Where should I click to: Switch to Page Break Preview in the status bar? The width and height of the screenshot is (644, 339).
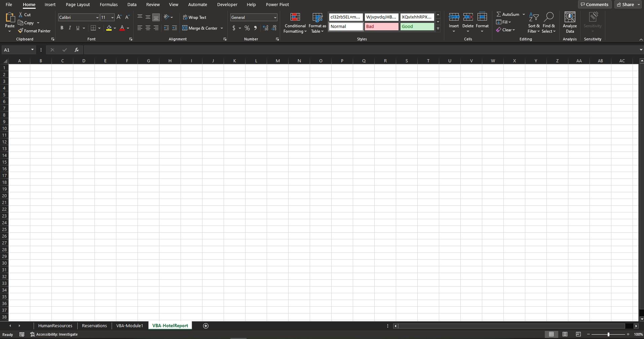point(578,334)
